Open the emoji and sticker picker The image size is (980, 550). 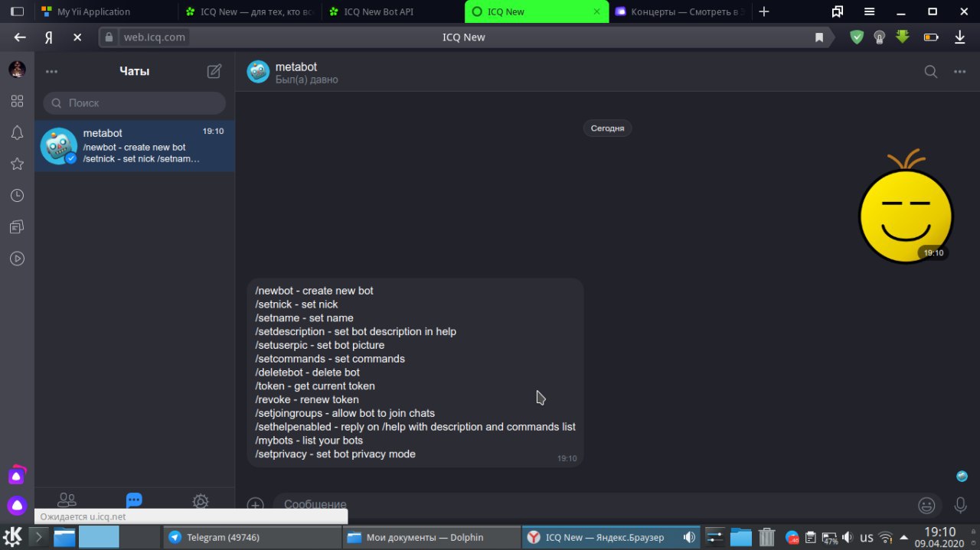coord(926,505)
